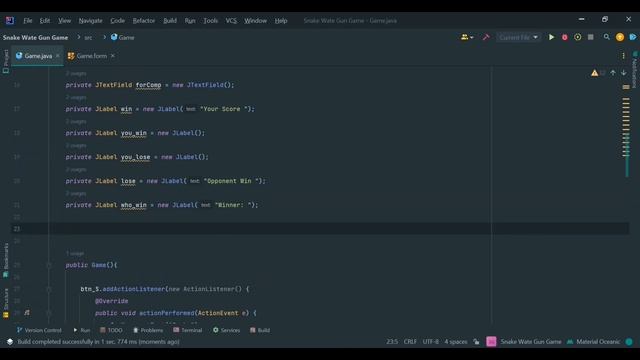Viewport: 640px width, 360px height.
Task: Click the yellow warning inspection icon
Action: tap(594, 73)
